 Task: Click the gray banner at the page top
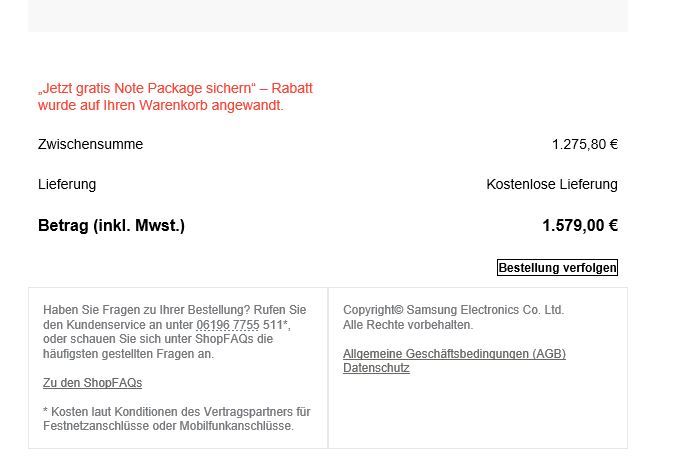coord(328,16)
